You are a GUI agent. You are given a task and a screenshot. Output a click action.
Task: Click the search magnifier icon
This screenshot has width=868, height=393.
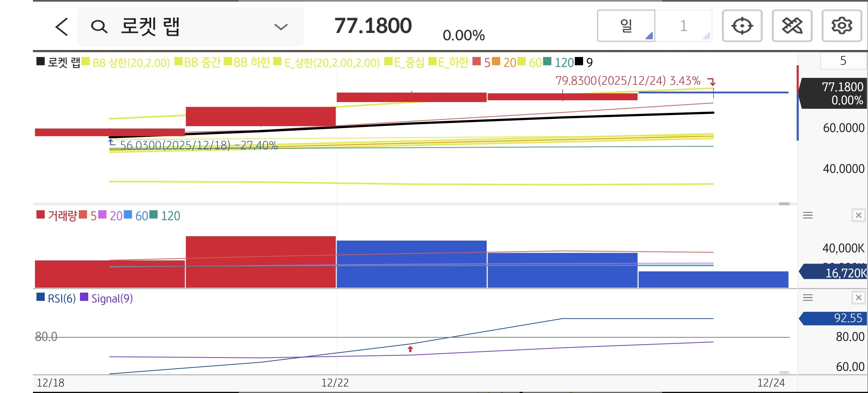(x=99, y=27)
